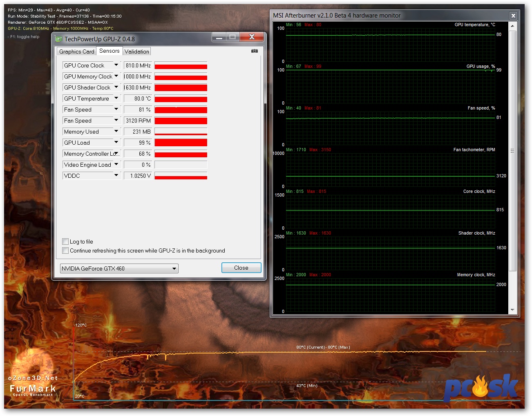Click the 43°C (Min) label in FurMark
The image size is (532, 416).
(307, 385)
